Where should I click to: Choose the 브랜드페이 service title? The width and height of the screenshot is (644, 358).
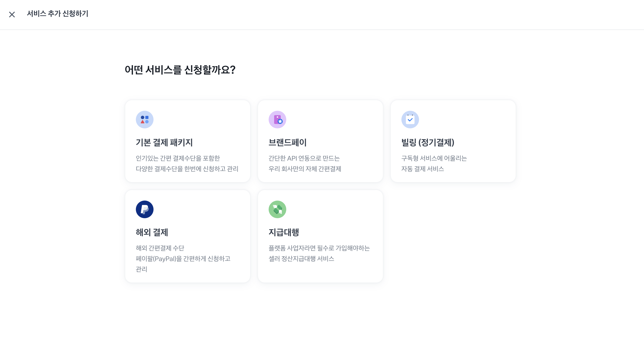(x=288, y=142)
